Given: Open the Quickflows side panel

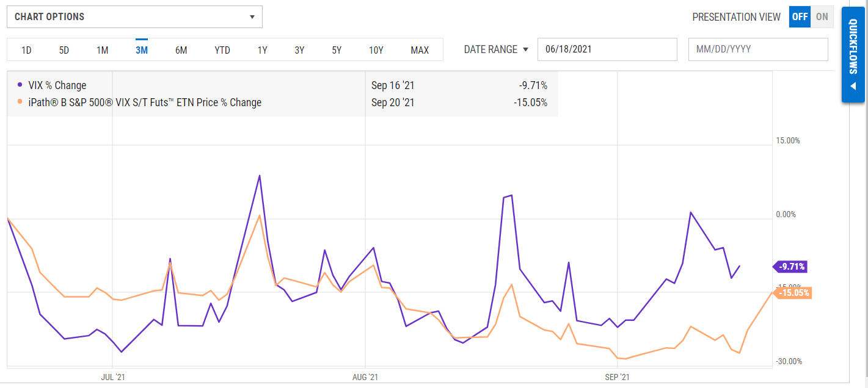Looking at the screenshot, I should coord(853,54).
